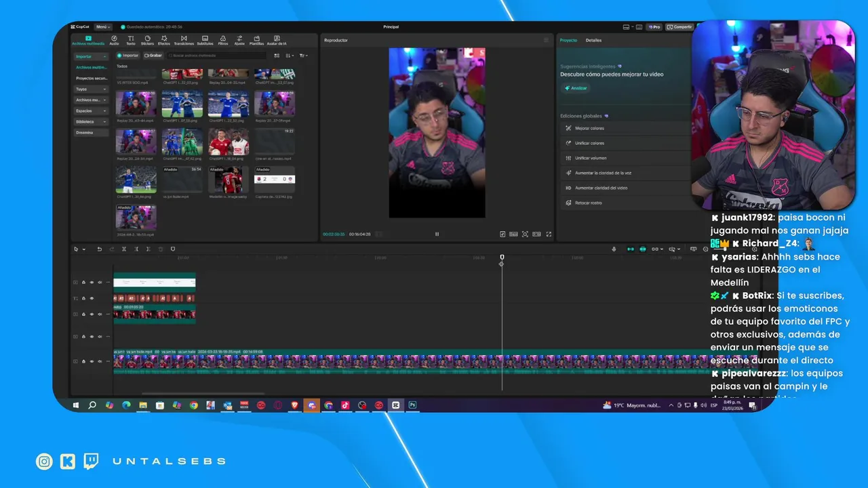Click Aumentar claridad del vídeo
This screenshot has height=488, width=868.
[624, 188]
